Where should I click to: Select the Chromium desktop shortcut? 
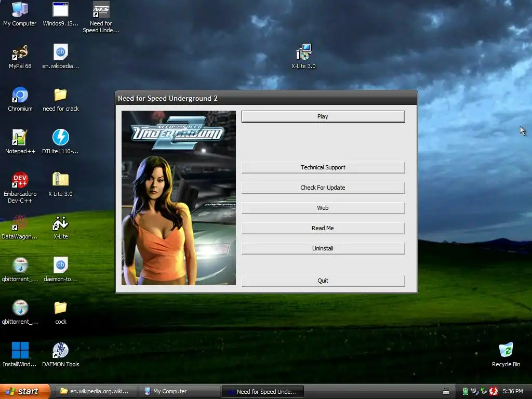[x=20, y=99]
